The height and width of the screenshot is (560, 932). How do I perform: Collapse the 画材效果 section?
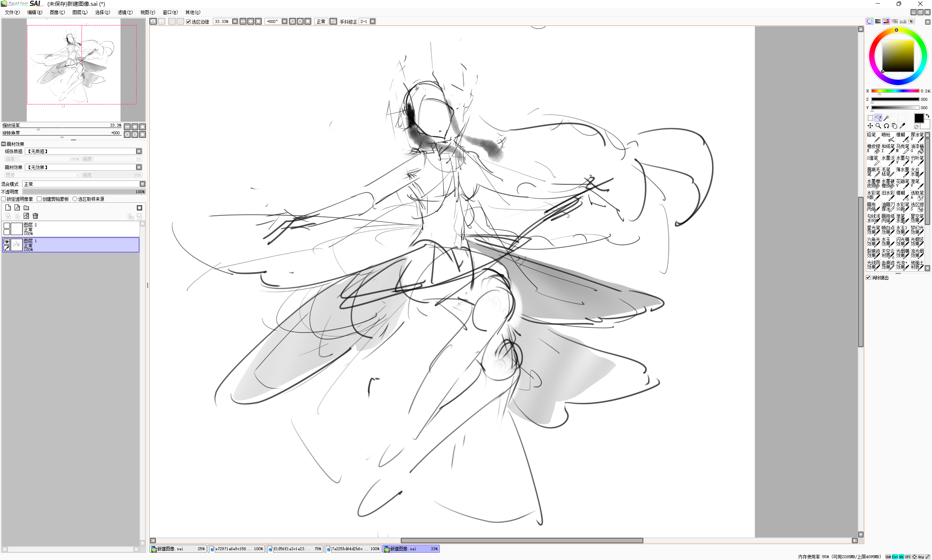[3, 144]
